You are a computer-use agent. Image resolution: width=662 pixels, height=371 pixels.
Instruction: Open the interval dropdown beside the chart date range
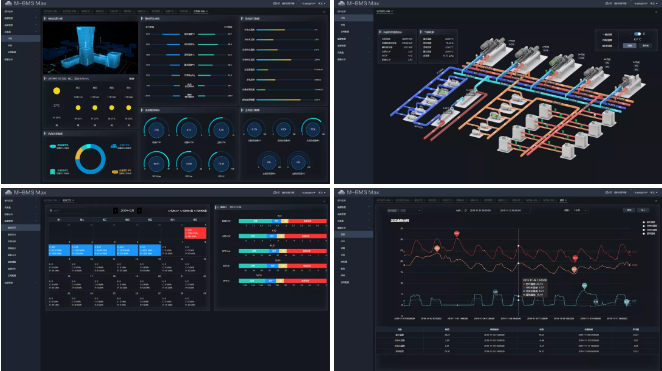click(580, 210)
